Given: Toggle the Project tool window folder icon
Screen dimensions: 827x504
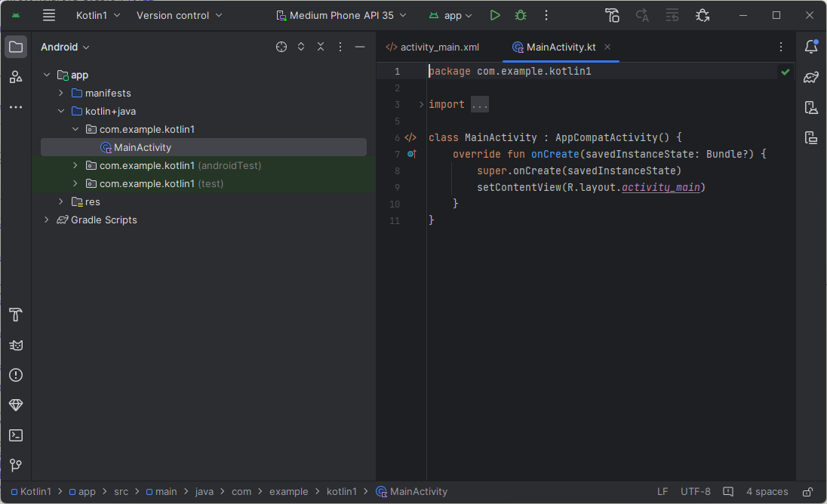Looking at the screenshot, I should [16, 47].
